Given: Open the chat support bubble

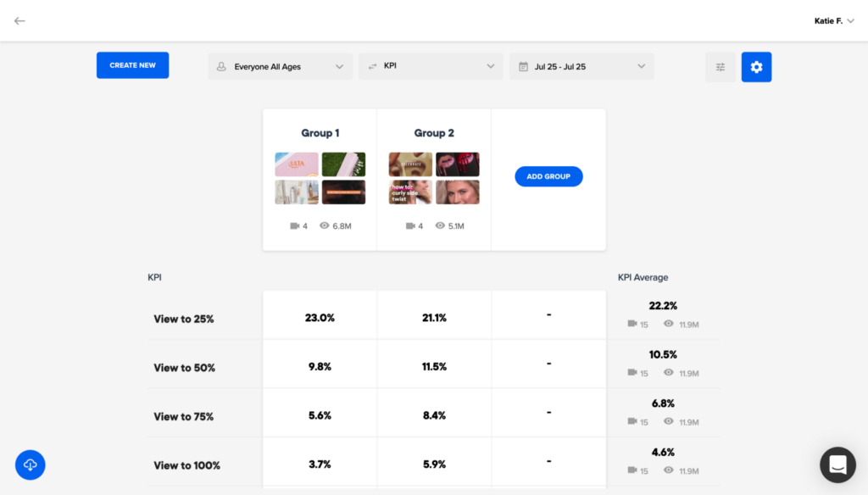Looking at the screenshot, I should (x=837, y=464).
